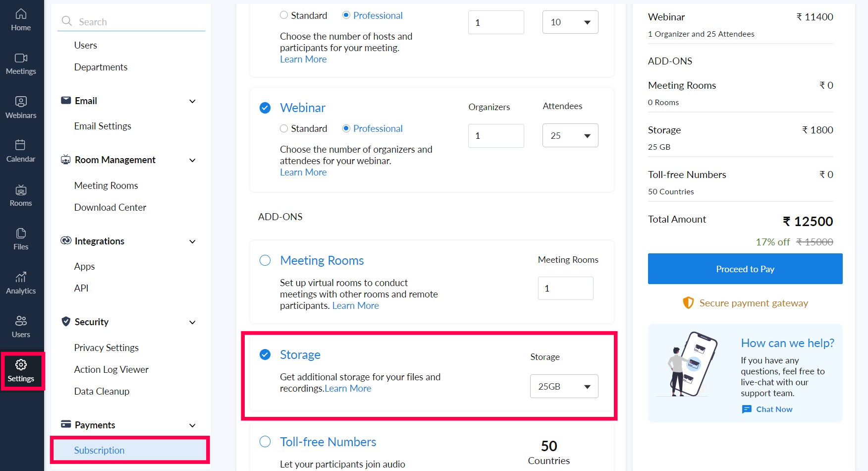Open Subscription under Payments

point(100,451)
